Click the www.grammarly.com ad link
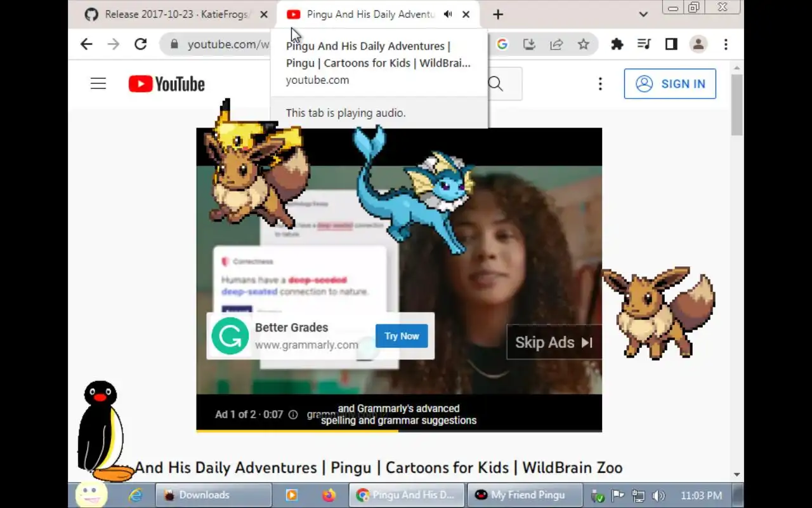812x508 pixels. pos(306,345)
